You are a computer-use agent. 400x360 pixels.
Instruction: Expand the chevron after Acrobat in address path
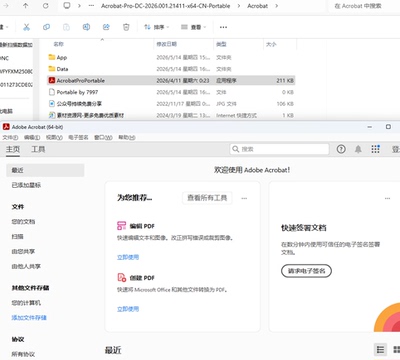[276, 6]
